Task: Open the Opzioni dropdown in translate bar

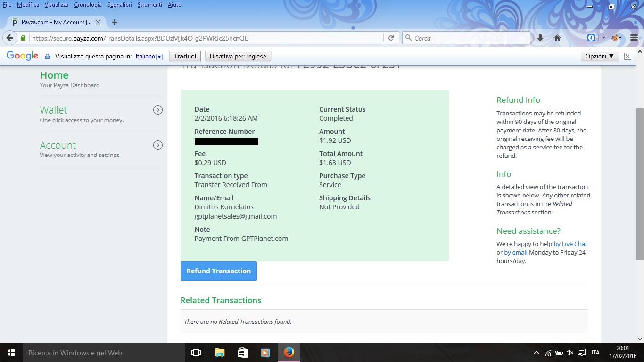Action: click(x=600, y=56)
